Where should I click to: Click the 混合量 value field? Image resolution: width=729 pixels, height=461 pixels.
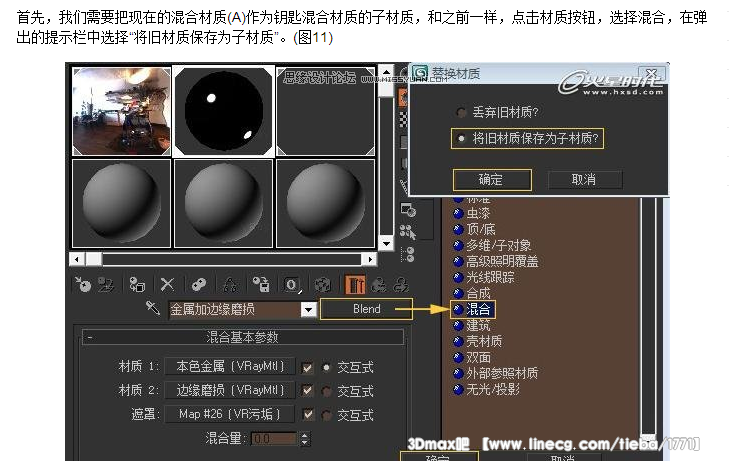point(274,438)
